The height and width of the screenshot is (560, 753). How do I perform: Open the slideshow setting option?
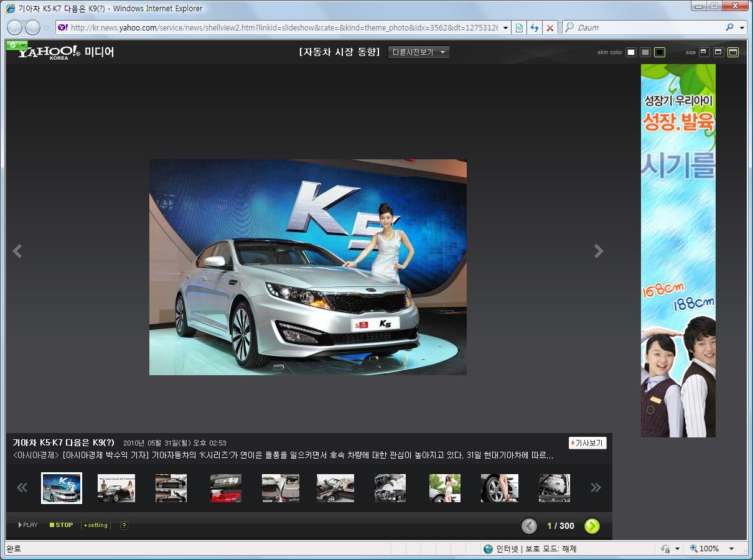[96, 525]
